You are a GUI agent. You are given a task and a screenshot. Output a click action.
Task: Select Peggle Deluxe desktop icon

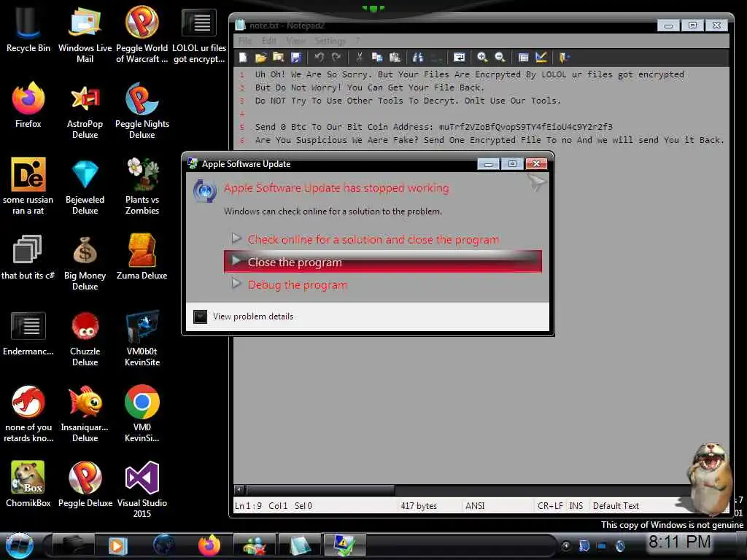(85, 484)
